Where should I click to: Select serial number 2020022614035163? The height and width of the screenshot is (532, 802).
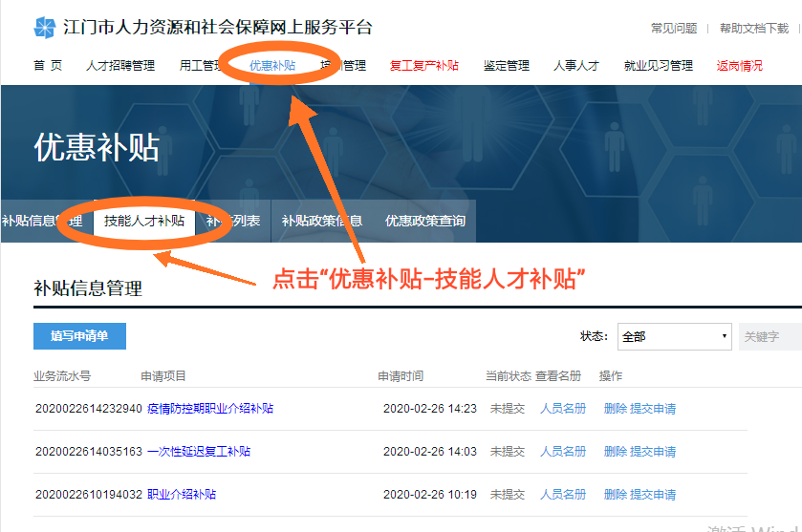(89, 451)
